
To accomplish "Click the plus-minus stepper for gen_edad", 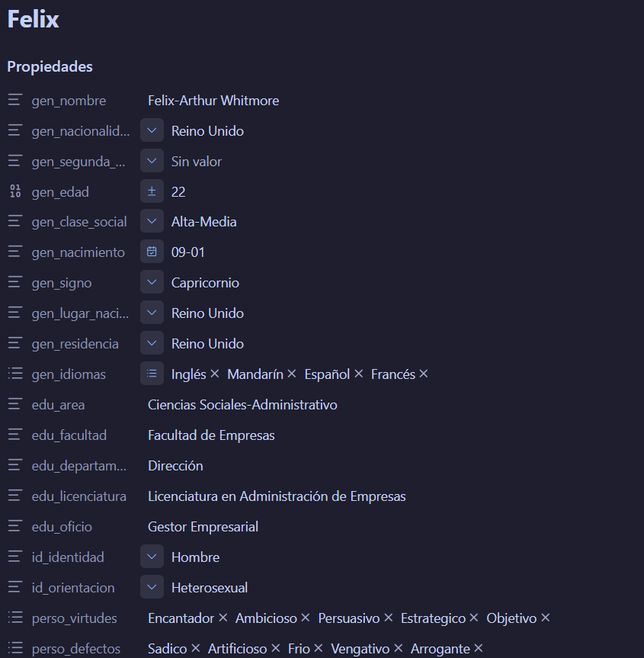I will pyautogui.click(x=152, y=191).
